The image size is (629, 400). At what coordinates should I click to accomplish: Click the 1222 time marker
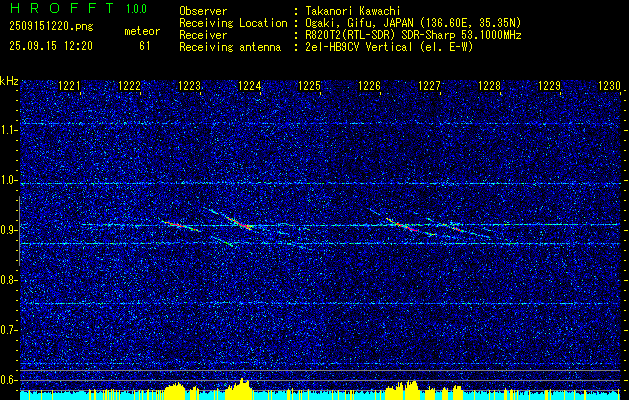click(x=130, y=85)
